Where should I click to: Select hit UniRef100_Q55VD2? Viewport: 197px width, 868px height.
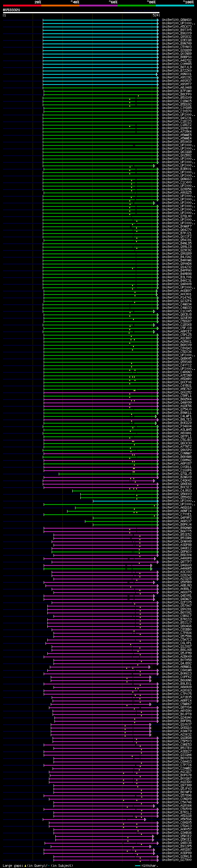point(176,497)
